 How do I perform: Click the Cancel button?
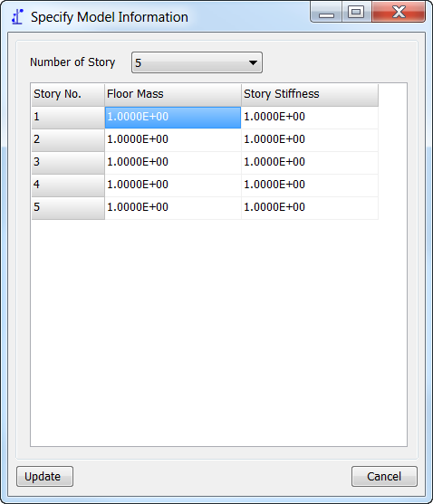tap(384, 476)
